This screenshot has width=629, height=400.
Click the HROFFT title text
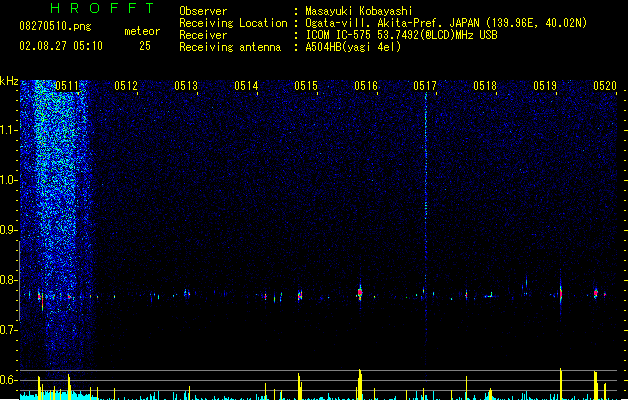(102, 8)
